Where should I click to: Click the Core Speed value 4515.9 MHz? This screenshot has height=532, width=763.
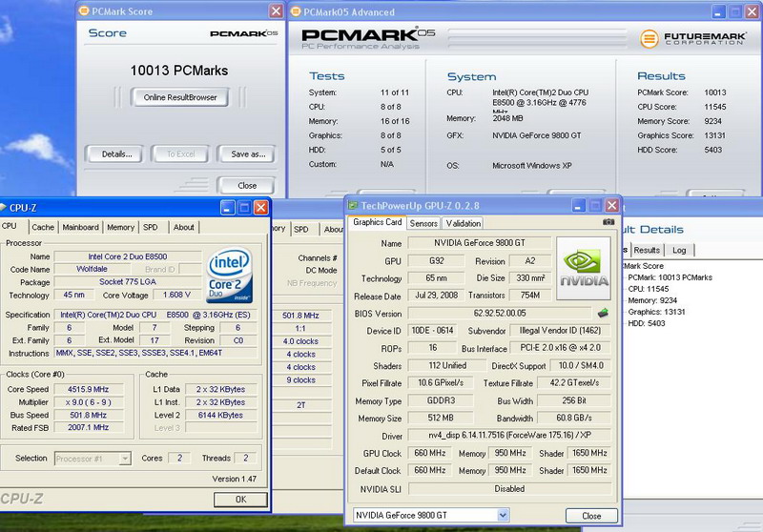89,389
